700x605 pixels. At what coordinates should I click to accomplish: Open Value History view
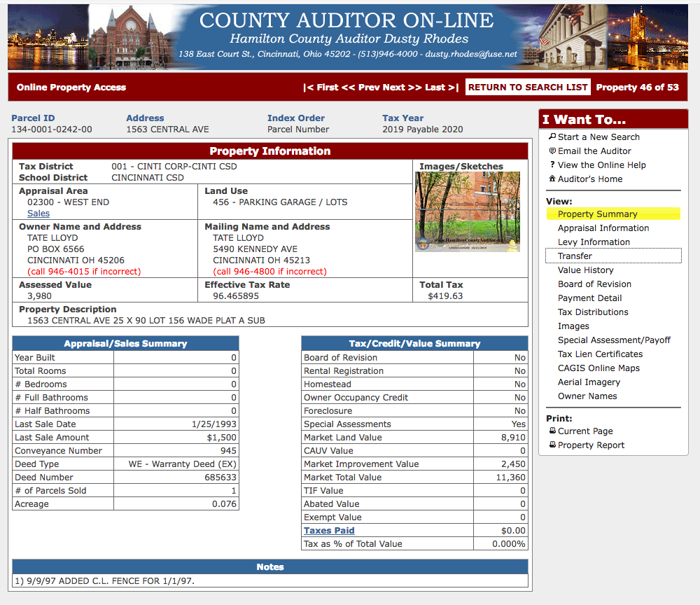(x=585, y=270)
